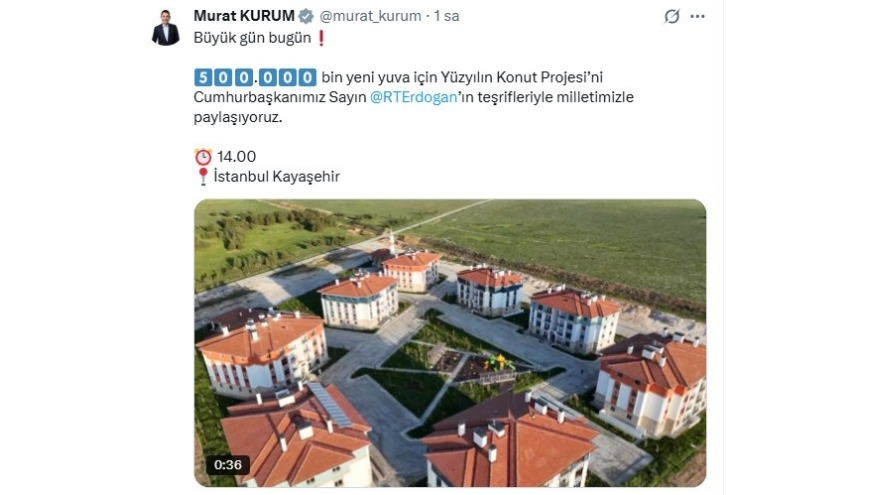Image resolution: width=880 pixels, height=495 pixels.
Task: Click the blue verified badge icon
Action: pos(306,16)
